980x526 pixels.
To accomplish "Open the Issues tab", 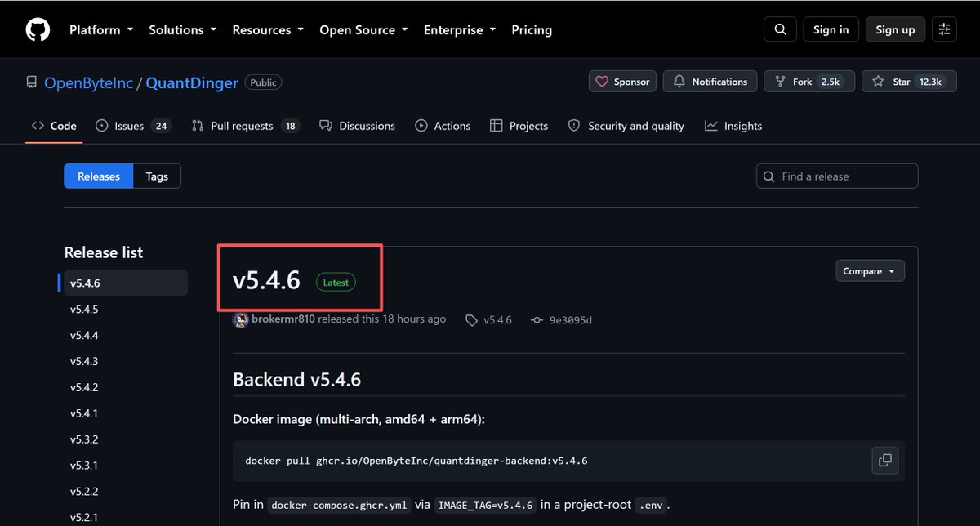I will (132, 126).
